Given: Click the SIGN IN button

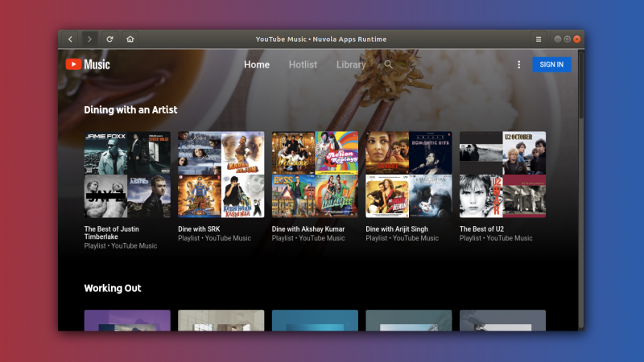Looking at the screenshot, I should click(551, 64).
